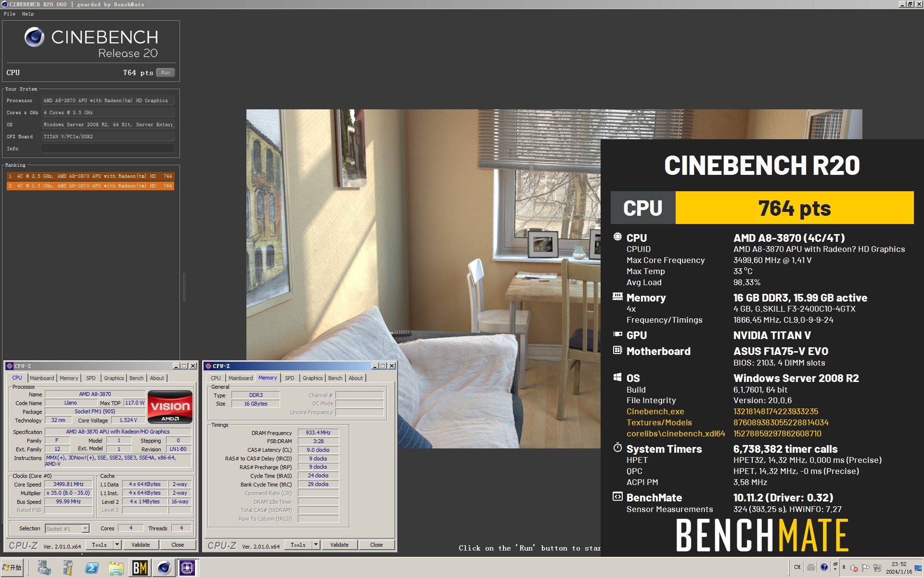Click the network connection tray icon
The image size is (924, 578).
point(877,568)
